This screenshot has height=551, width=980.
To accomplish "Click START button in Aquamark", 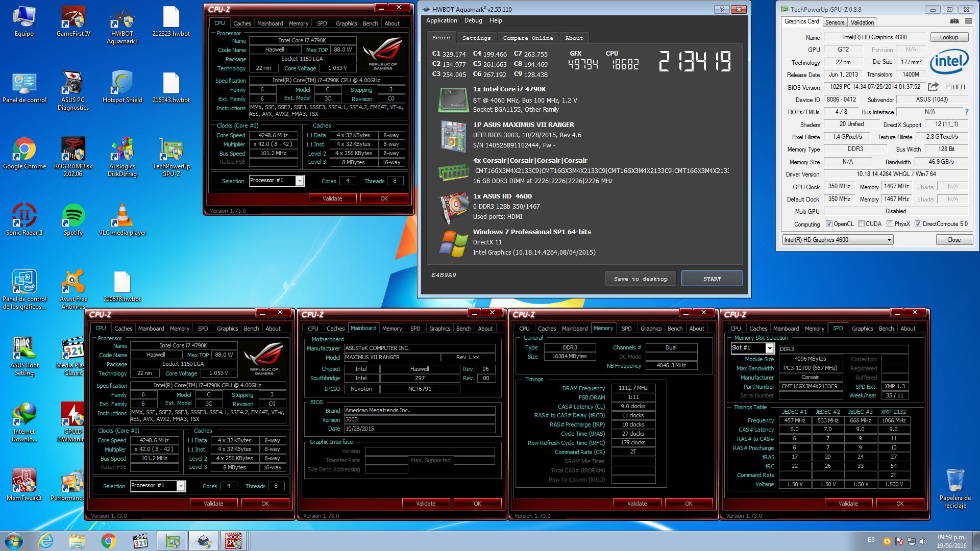I will [x=712, y=279].
